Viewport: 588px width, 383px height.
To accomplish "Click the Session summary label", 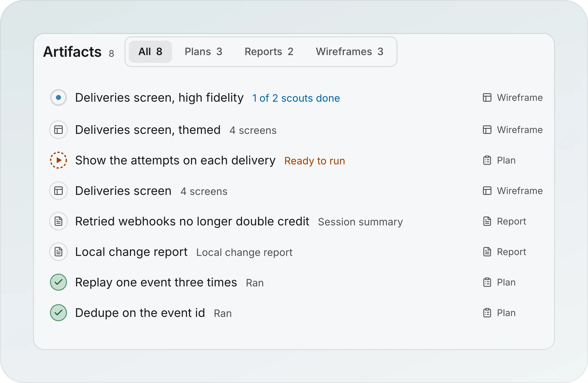I will [360, 222].
